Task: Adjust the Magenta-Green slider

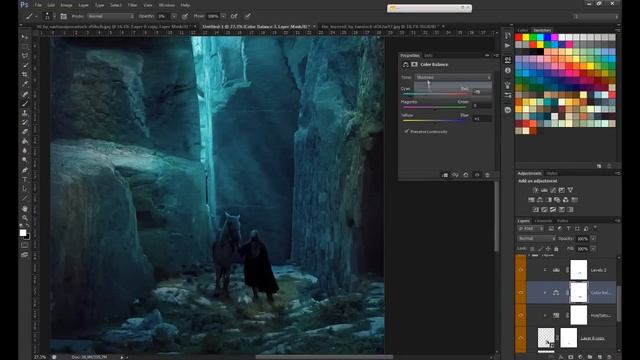Action: (x=435, y=108)
